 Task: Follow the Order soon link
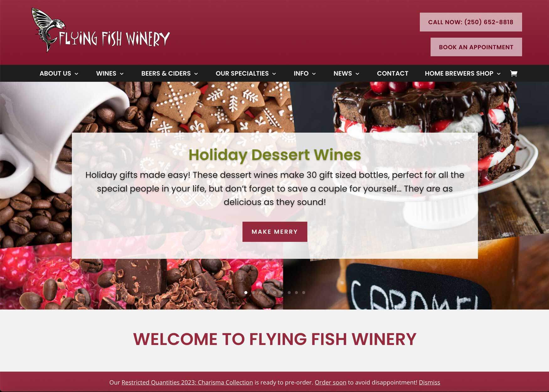click(330, 382)
